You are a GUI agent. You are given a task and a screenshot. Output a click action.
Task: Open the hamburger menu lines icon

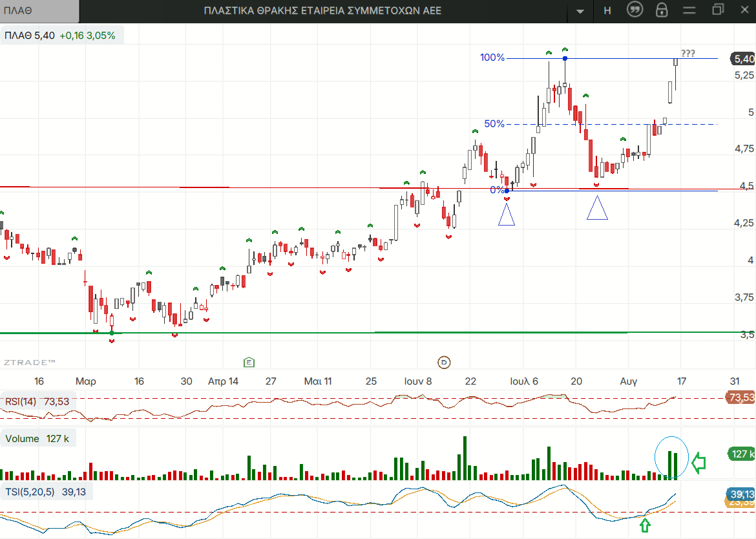tap(689, 10)
